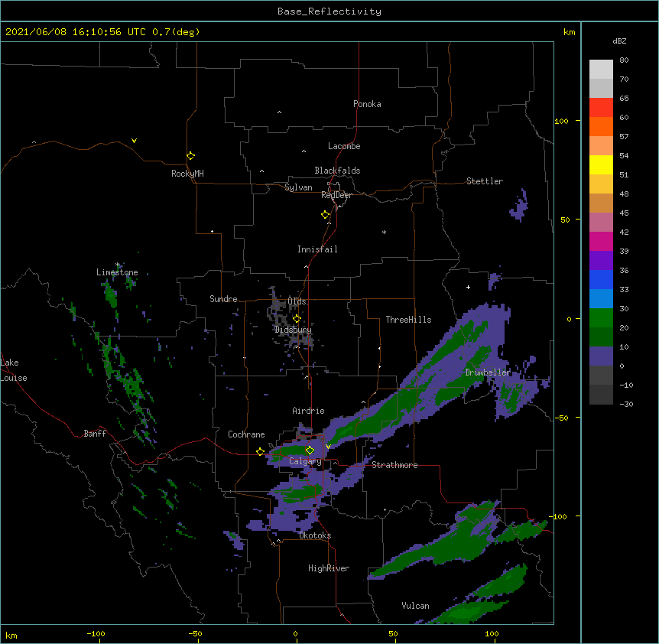This screenshot has width=659, height=644.
Task: Select the 2021/06/08 16:10:56 UTC timestamp
Action: point(76,32)
